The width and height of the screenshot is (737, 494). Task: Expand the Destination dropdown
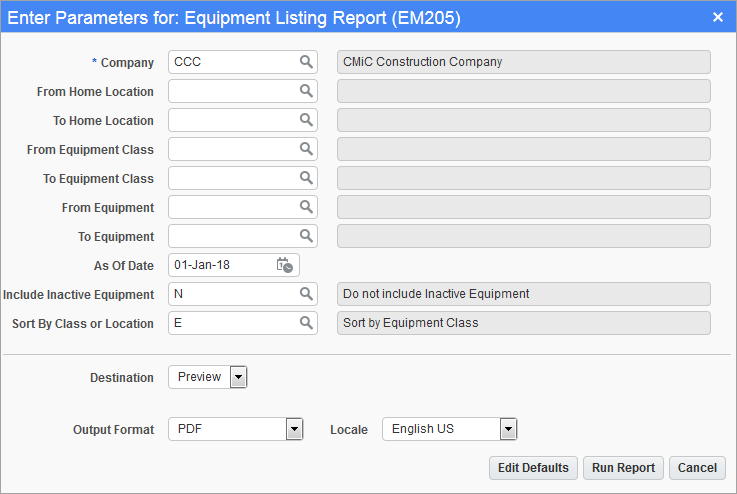coord(238,377)
